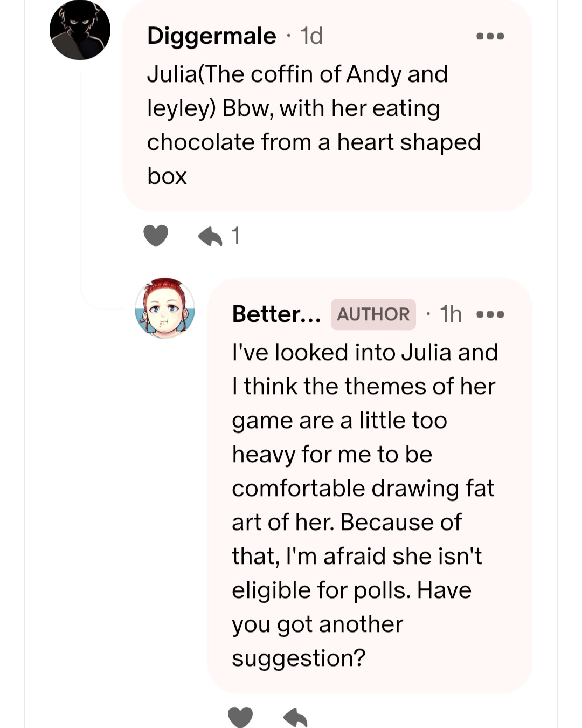Open the 'Better...' author username

click(276, 314)
